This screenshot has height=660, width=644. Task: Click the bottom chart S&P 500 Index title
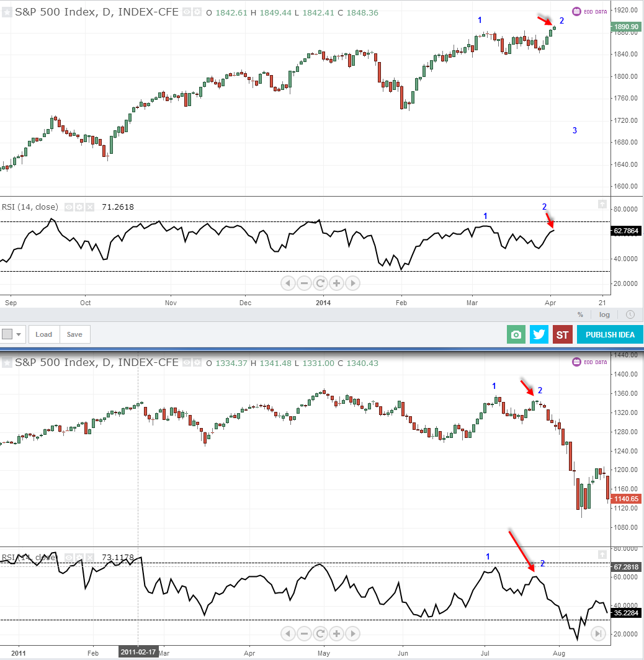click(97, 362)
